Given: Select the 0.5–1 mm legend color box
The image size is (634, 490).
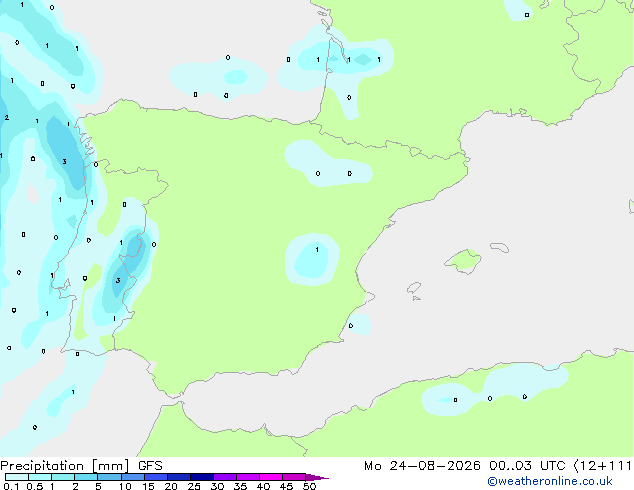Looking at the screenshot, I should 40,477.
